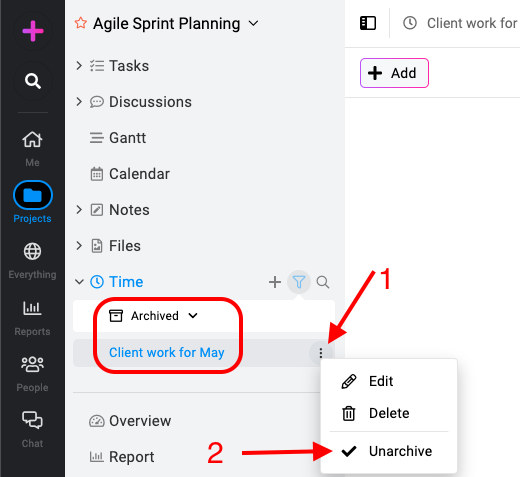This screenshot has width=520, height=477.
Task: Open the Archived filter dropdown
Action: (154, 316)
